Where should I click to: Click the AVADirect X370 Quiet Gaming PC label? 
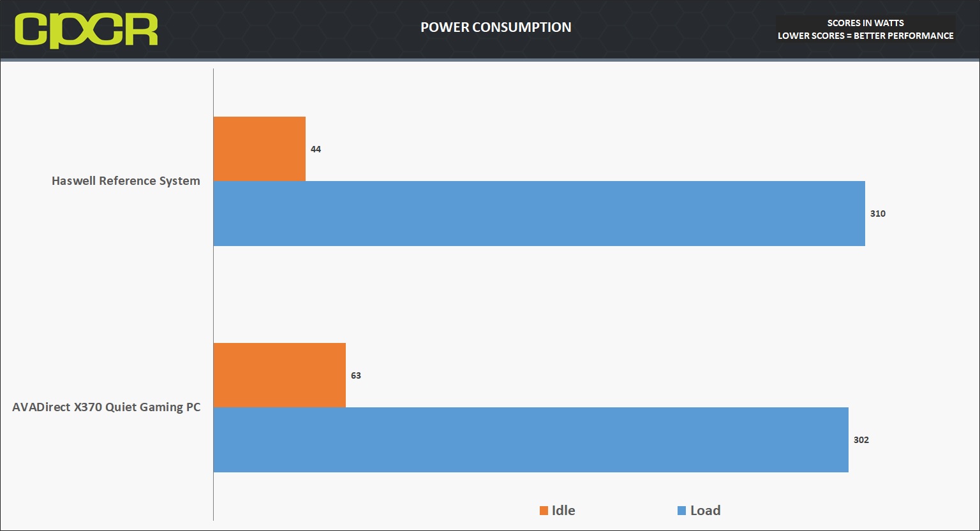tap(106, 407)
